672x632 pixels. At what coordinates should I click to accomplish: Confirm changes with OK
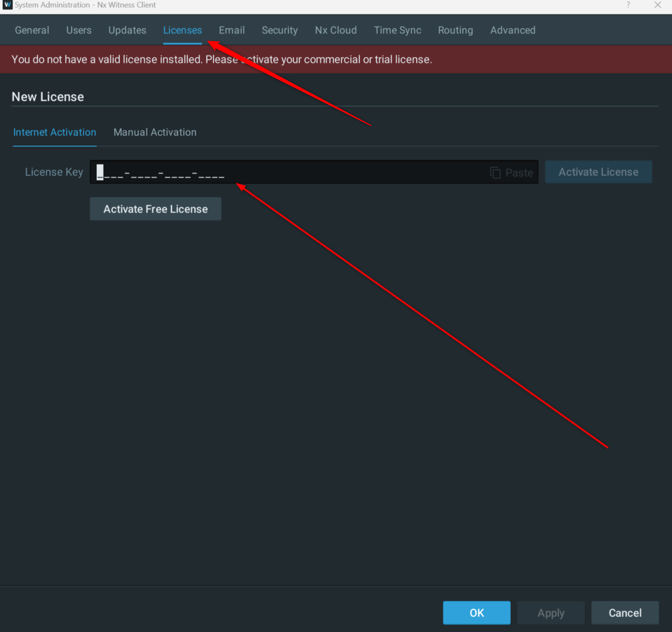477,612
